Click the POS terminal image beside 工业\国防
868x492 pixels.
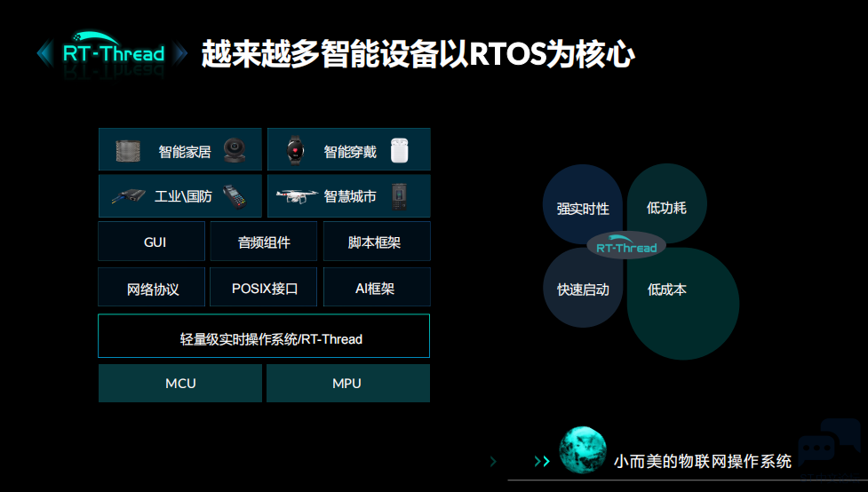235,196
